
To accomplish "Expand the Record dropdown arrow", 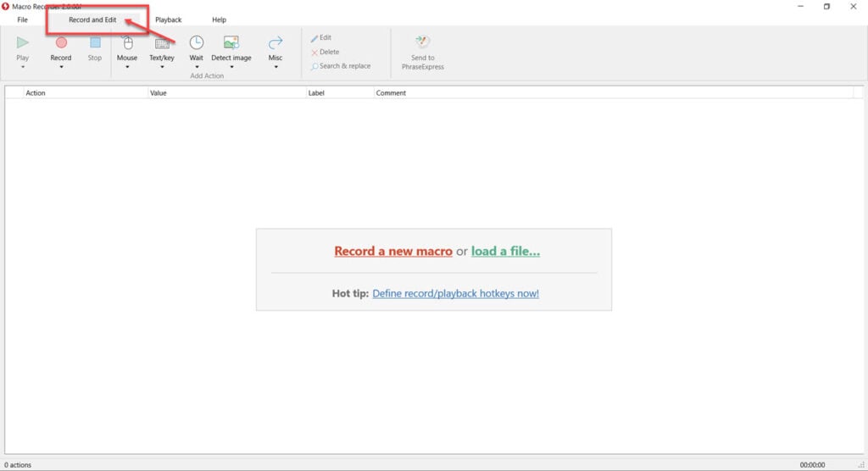I will (61, 67).
